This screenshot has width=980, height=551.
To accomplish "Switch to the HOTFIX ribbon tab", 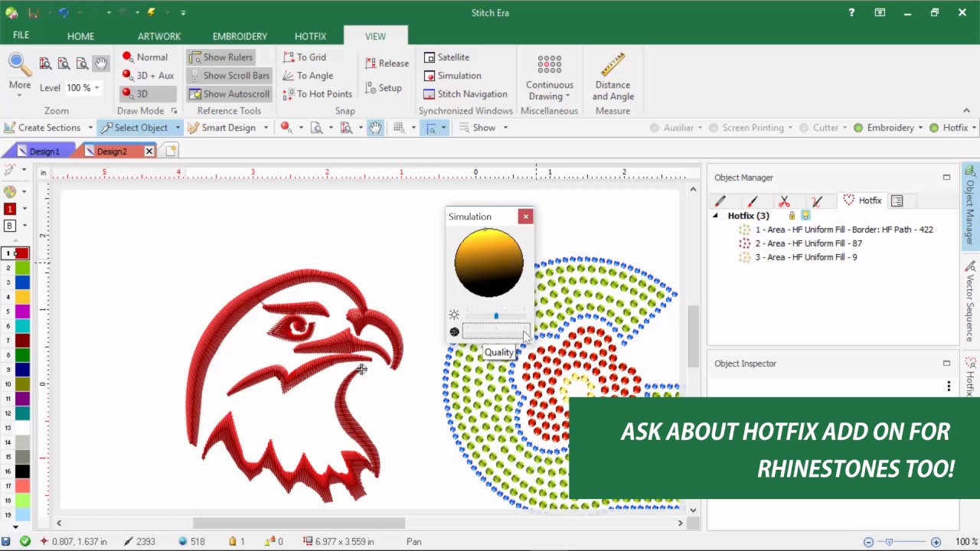I will pyautogui.click(x=310, y=36).
